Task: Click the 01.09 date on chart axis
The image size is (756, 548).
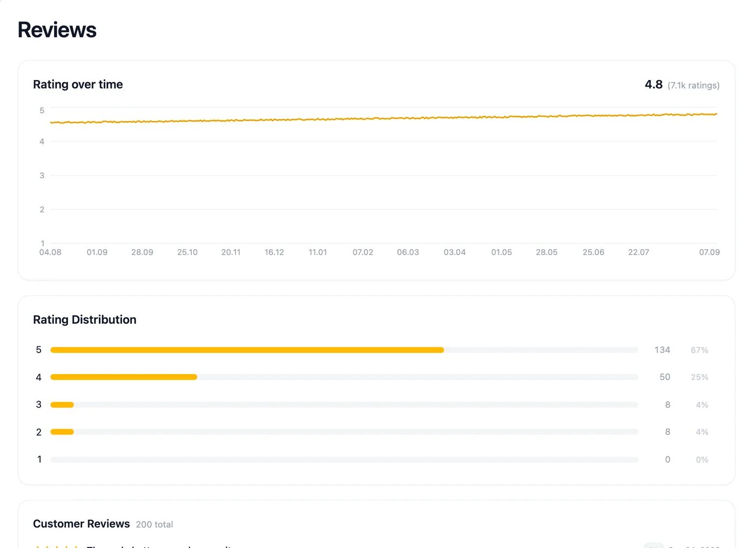Action: point(97,252)
